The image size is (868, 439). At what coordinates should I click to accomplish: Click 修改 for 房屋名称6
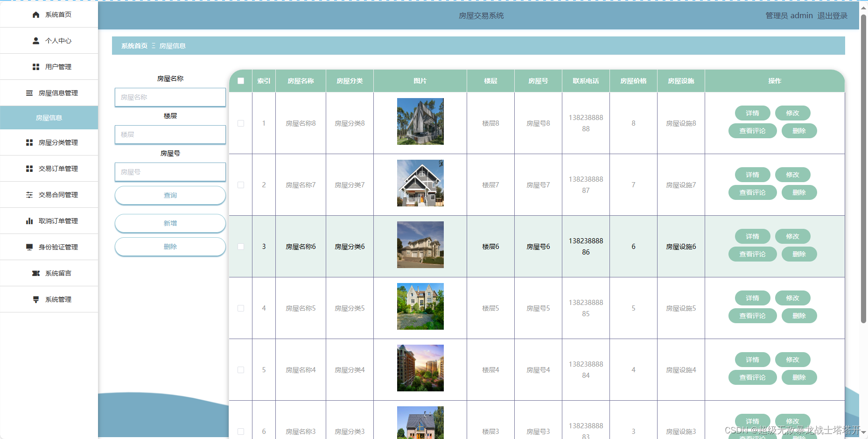[x=792, y=236]
